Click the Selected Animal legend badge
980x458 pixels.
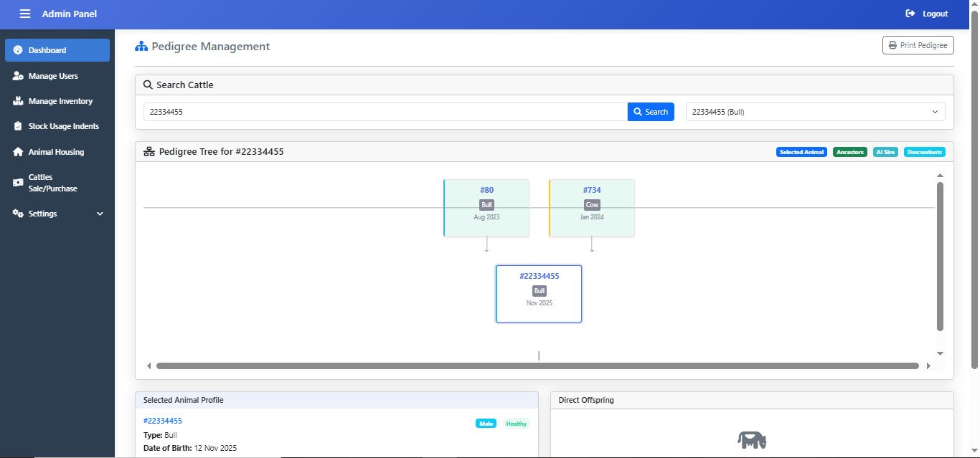click(801, 152)
